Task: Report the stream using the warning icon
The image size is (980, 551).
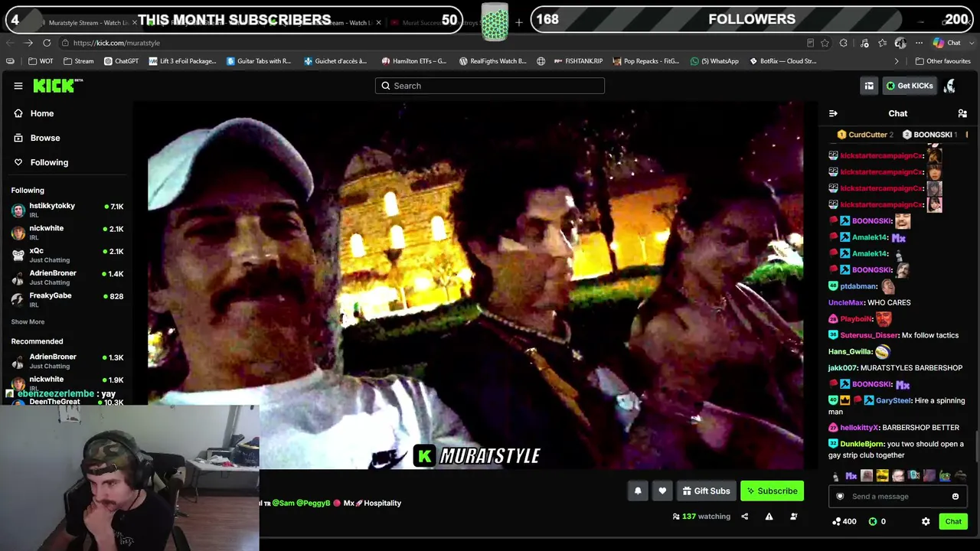Action: (x=769, y=517)
